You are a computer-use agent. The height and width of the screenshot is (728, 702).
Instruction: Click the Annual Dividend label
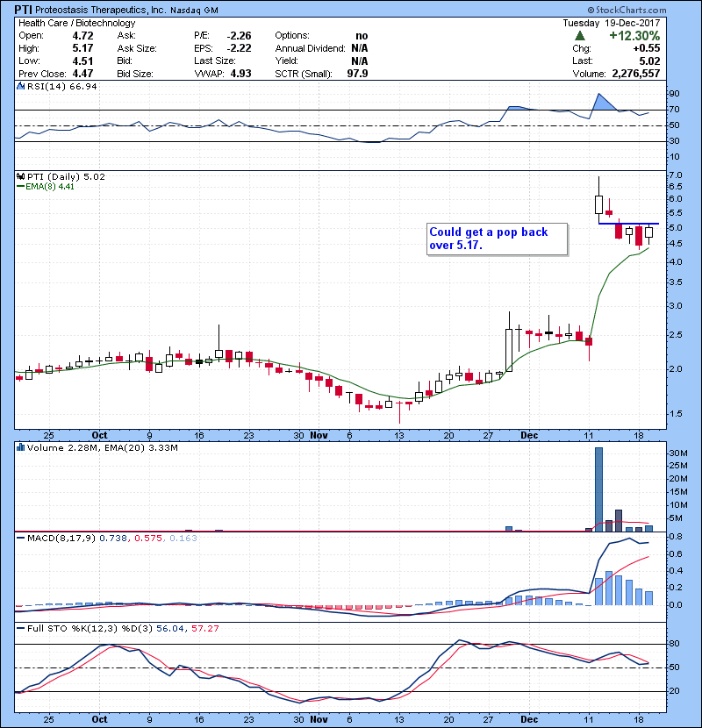(310, 48)
